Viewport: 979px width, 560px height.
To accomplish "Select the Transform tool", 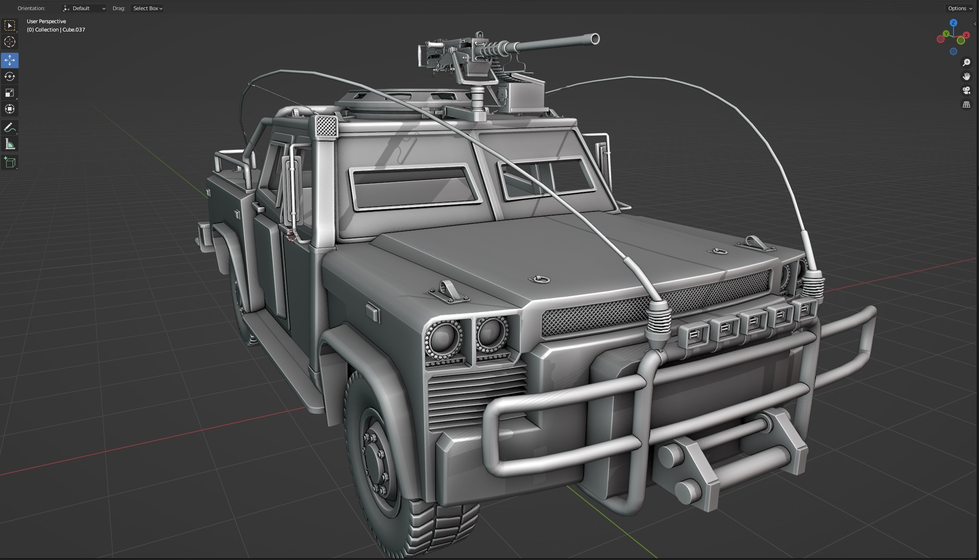I will (9, 109).
